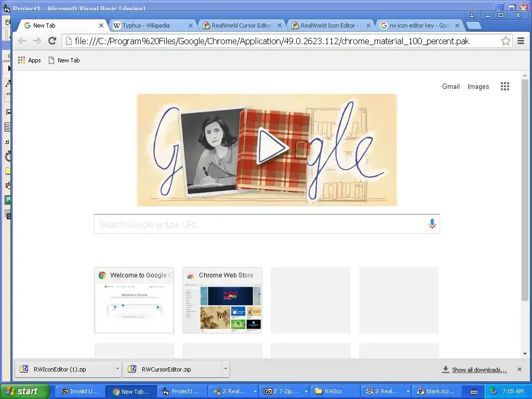This screenshot has width=532, height=399.
Task: Play the Google doodle video
Action: pyautogui.click(x=272, y=147)
